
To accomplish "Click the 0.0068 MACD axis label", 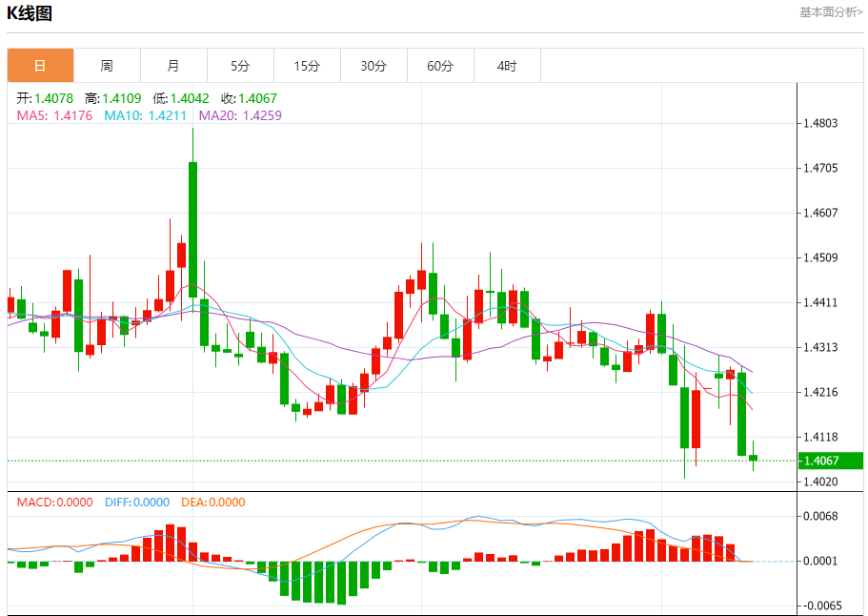I will pyautogui.click(x=821, y=516).
